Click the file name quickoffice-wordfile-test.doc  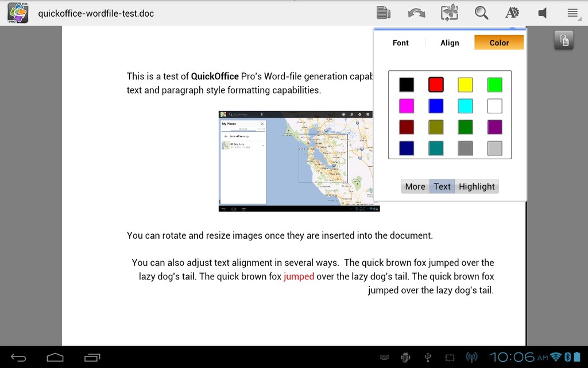96,14
